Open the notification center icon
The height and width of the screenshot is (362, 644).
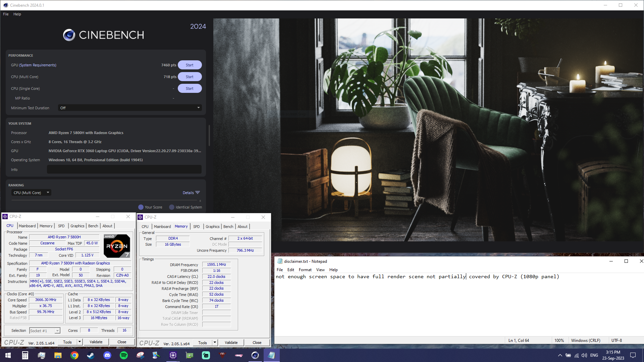pyautogui.click(x=633, y=355)
